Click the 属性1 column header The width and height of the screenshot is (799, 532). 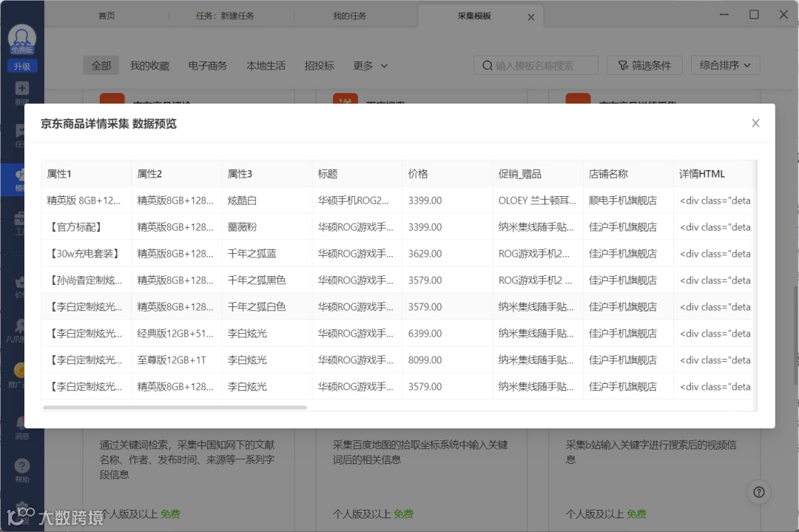tap(86, 174)
